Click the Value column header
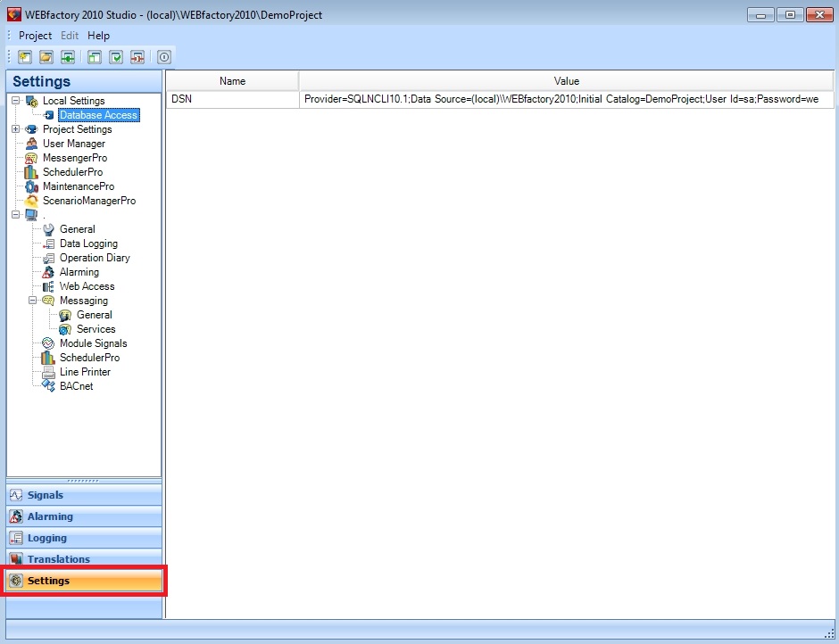 pyautogui.click(x=566, y=81)
